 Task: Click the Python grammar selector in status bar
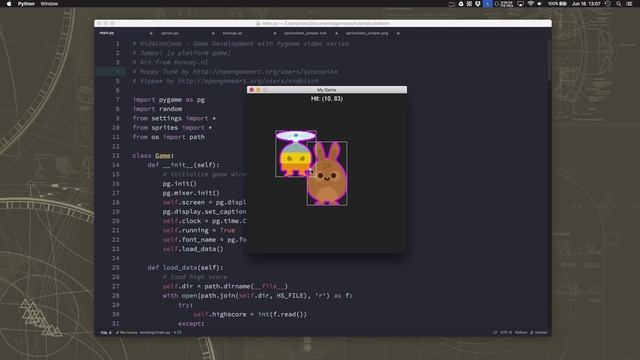pos(521,333)
